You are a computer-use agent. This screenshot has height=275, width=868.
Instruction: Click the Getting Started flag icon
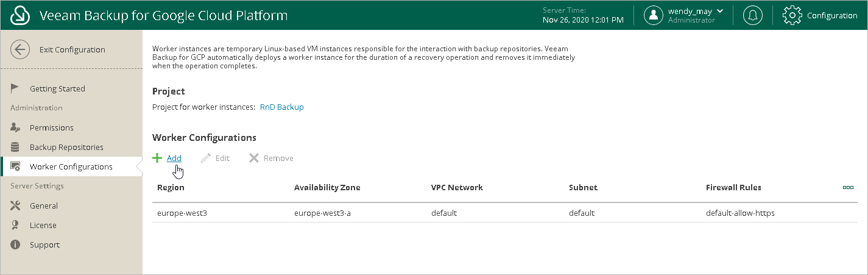tap(16, 88)
